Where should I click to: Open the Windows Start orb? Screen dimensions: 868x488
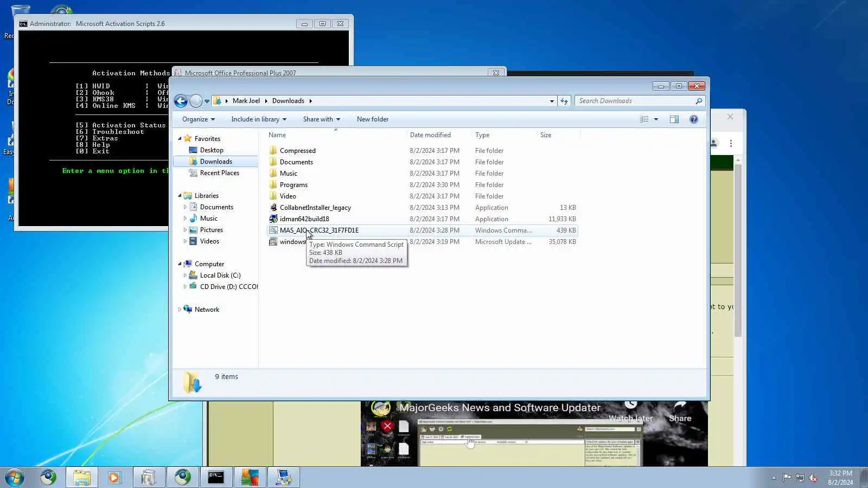15,478
